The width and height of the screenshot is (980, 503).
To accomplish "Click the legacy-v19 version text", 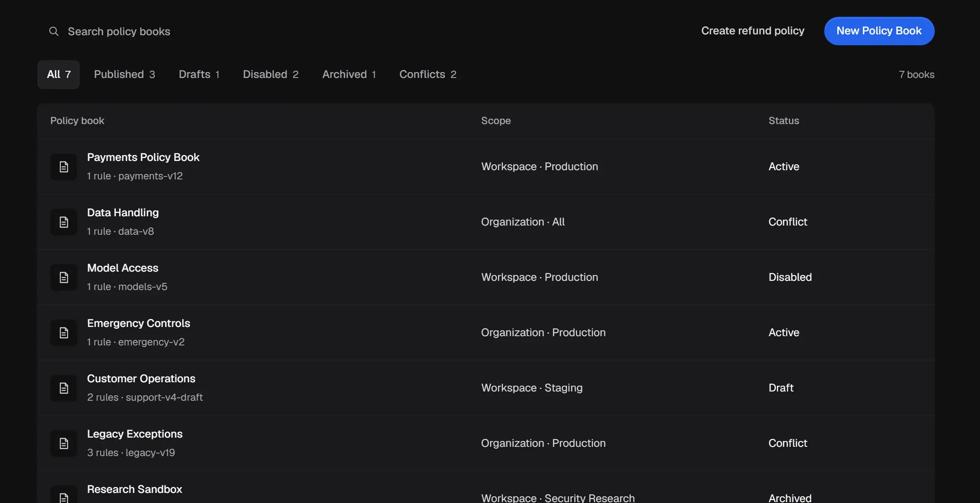I will [x=150, y=453].
